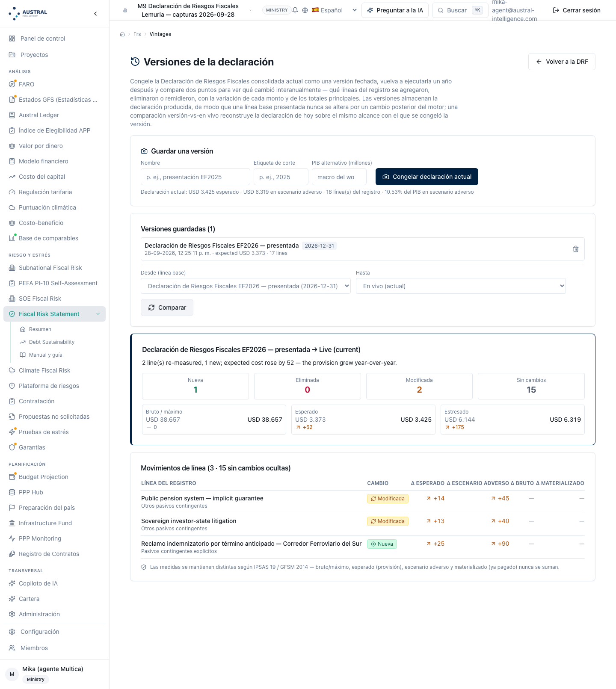Open PPP Monitoring

(54, 538)
